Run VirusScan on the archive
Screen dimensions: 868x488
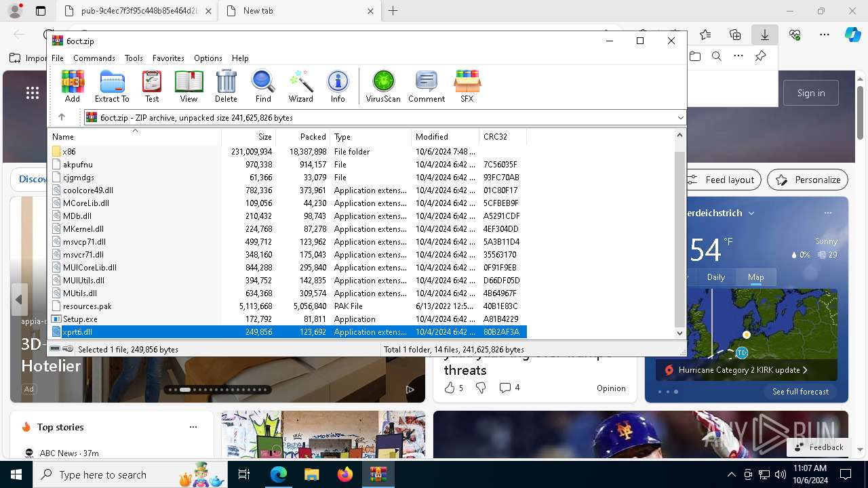click(x=383, y=86)
